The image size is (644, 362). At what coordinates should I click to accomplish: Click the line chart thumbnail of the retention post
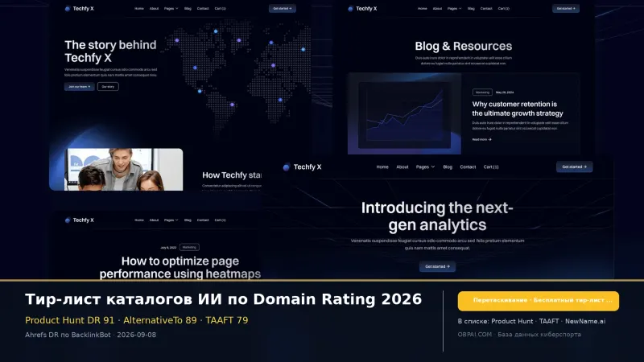(x=404, y=113)
